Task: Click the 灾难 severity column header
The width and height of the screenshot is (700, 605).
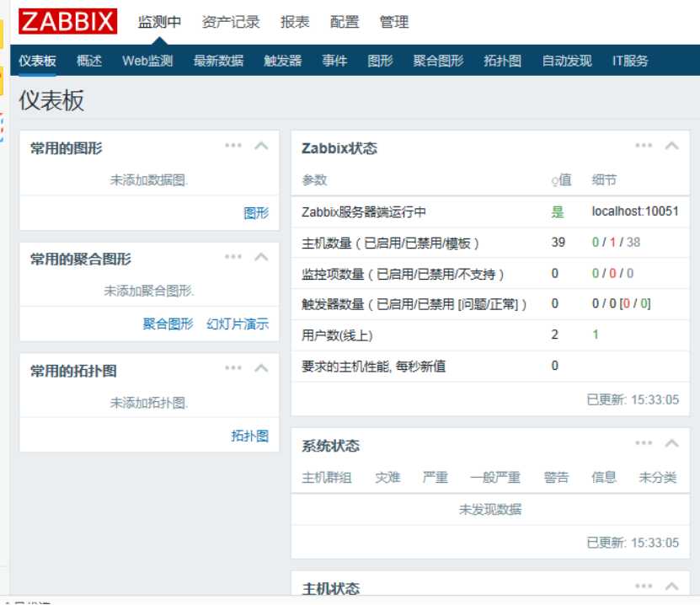Action: 387,477
